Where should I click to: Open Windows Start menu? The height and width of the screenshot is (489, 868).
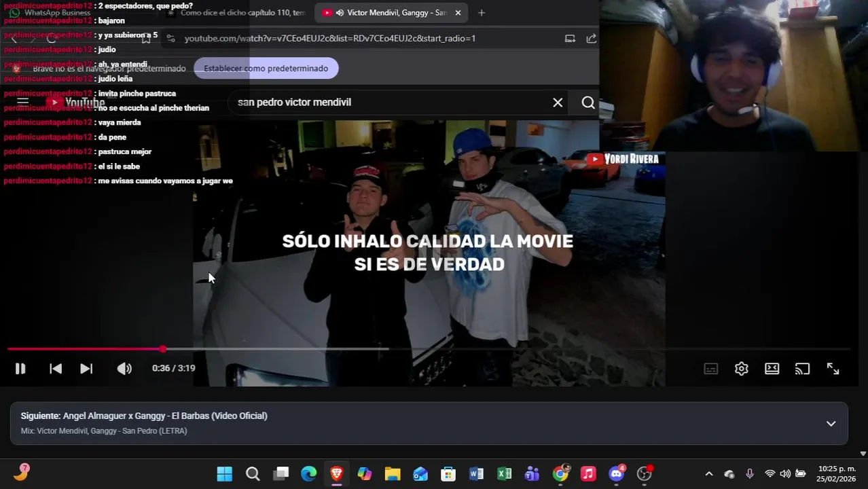click(x=225, y=474)
